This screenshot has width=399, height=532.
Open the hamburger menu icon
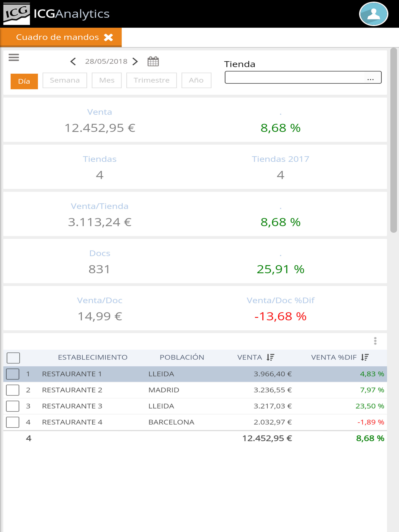pos(14,57)
